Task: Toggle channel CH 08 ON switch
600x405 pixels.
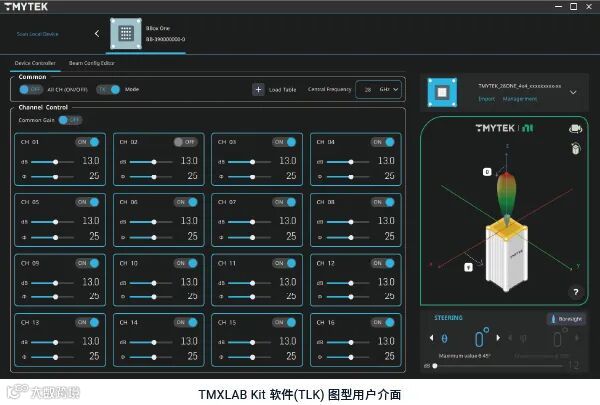Action: tap(383, 202)
